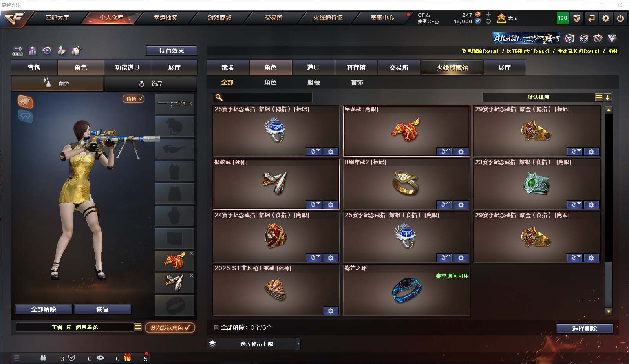629x364 pixels.
Task: Click the item list scrollbar down arrow
Action: [x=609, y=311]
